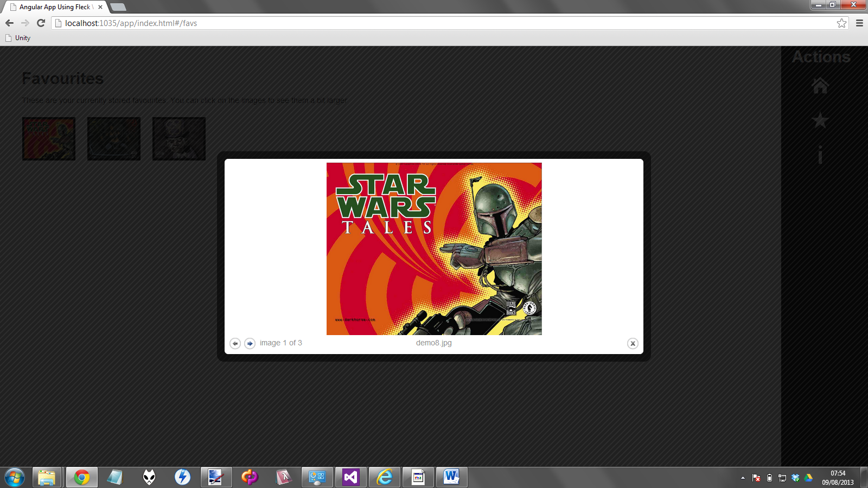Click the 'image 1 of 3' counter text
Image resolution: width=868 pixels, height=488 pixels.
281,343
